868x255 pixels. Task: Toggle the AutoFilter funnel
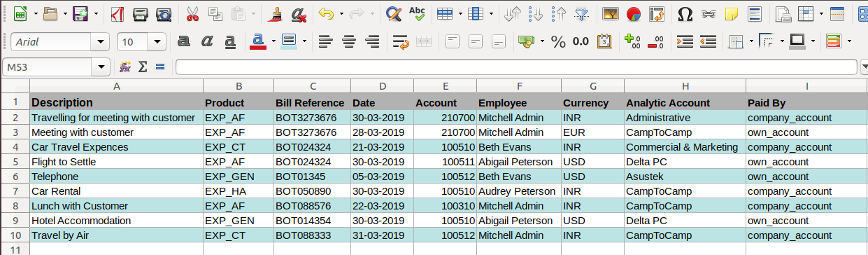click(x=581, y=13)
